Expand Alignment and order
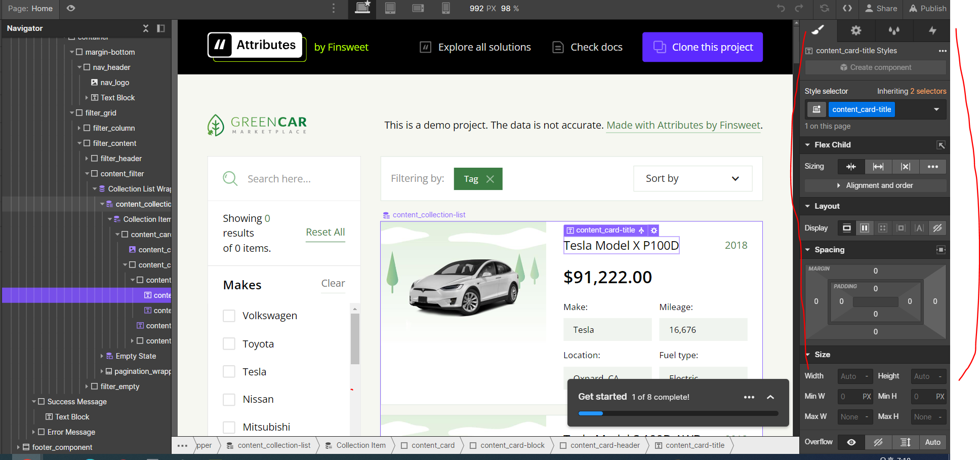 pyautogui.click(x=875, y=185)
